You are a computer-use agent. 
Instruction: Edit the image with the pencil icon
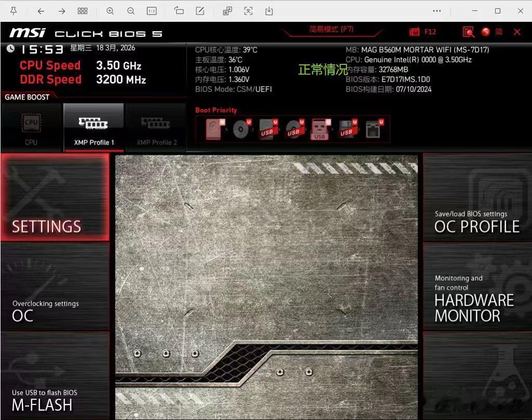[x=200, y=11]
